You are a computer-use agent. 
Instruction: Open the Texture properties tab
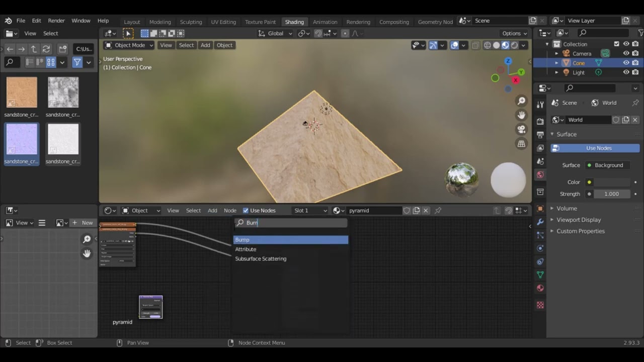(x=540, y=305)
